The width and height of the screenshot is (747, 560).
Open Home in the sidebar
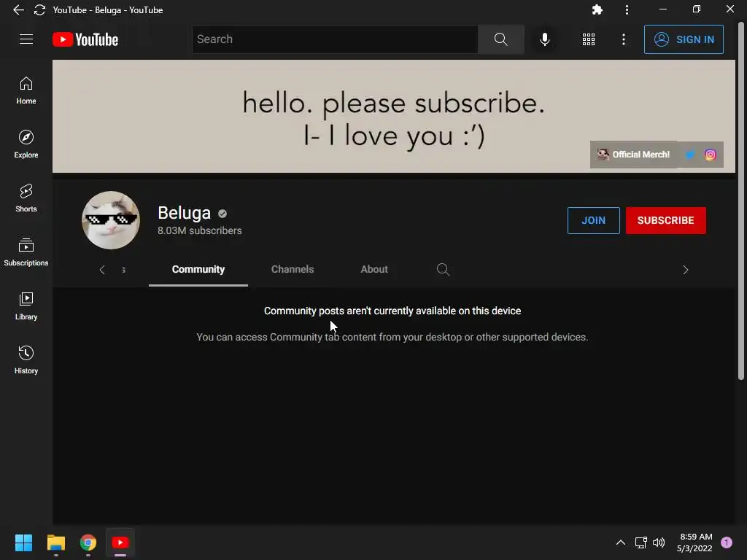[26, 90]
